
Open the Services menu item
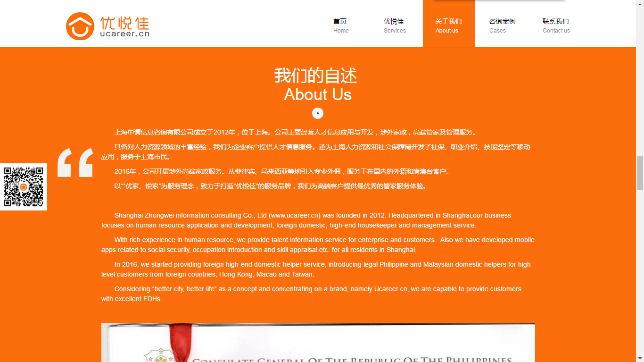click(395, 25)
